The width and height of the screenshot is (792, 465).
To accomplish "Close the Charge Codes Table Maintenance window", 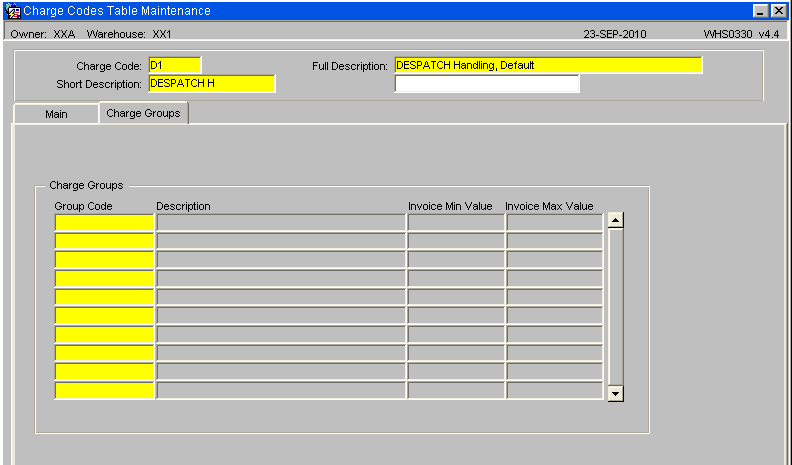I will point(778,11).
